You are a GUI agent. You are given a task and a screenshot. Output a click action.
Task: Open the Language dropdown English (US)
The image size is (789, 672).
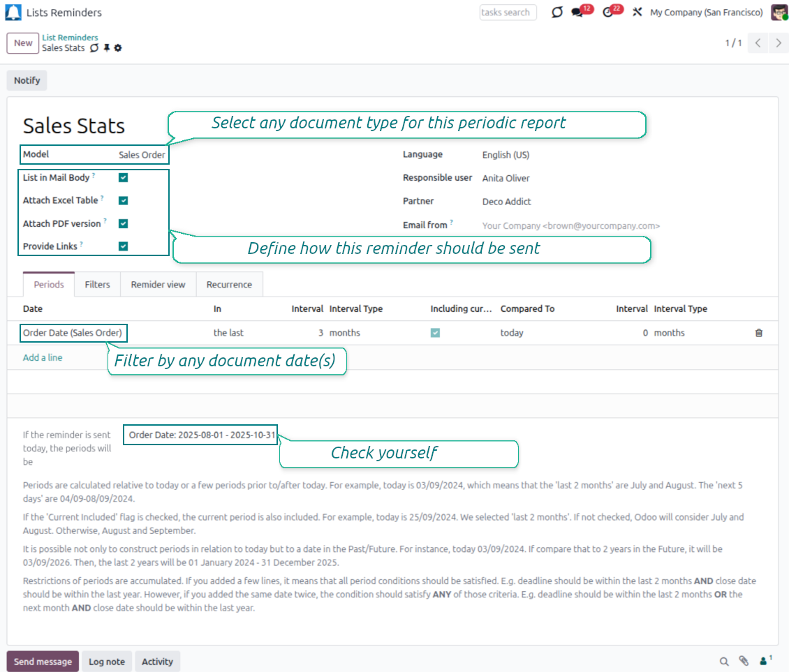[506, 155]
